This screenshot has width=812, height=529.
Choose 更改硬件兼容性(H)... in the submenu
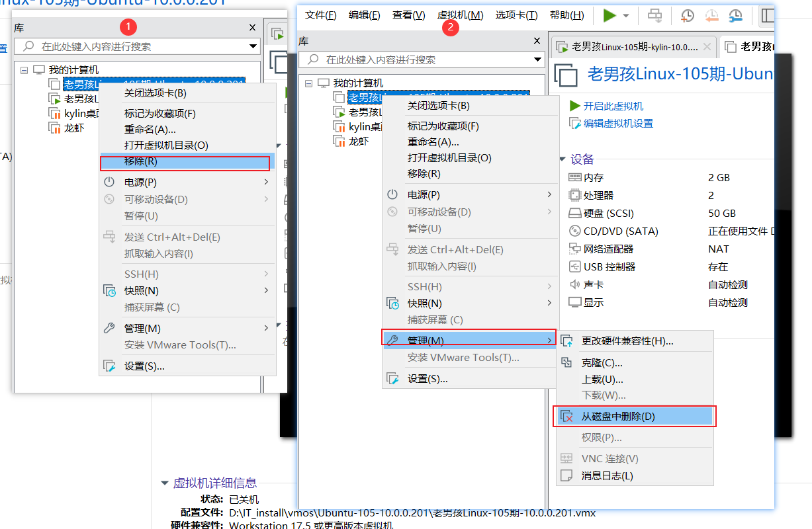635,341
